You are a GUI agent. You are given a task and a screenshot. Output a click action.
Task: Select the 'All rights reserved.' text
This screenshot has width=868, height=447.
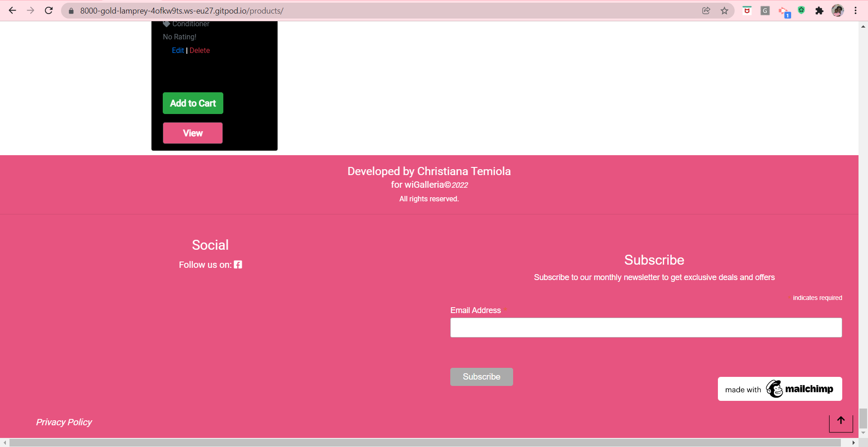(429, 199)
